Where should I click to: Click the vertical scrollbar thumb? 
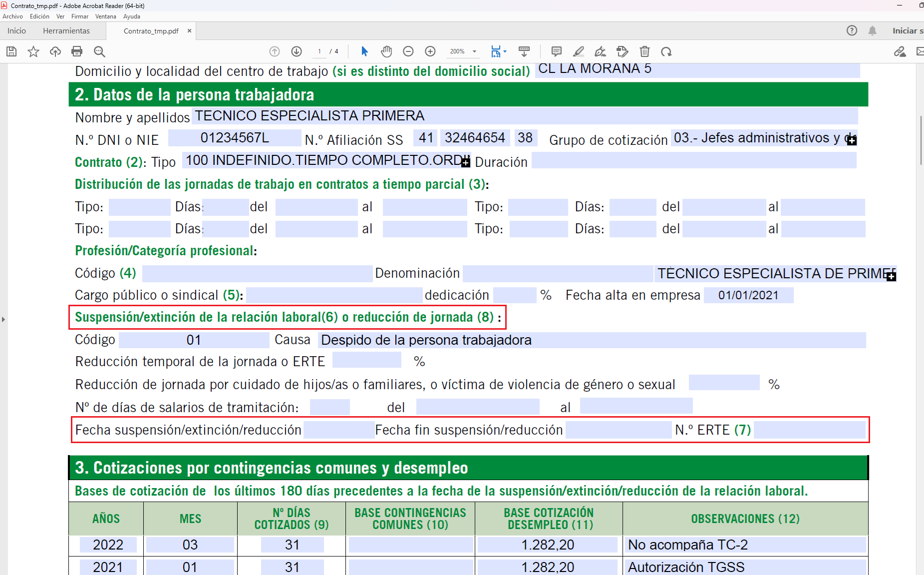(x=921, y=140)
